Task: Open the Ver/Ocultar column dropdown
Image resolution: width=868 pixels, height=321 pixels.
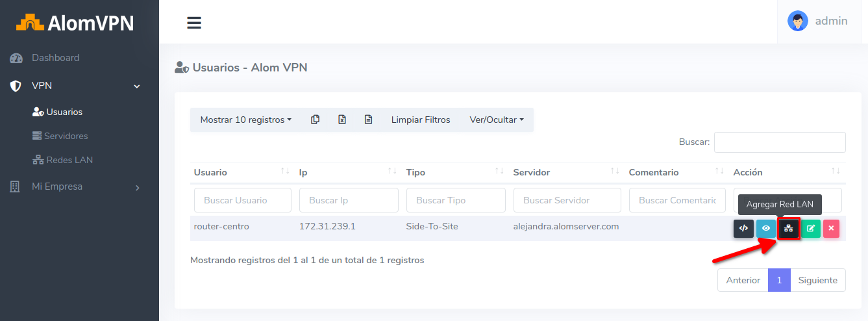Action: [497, 120]
